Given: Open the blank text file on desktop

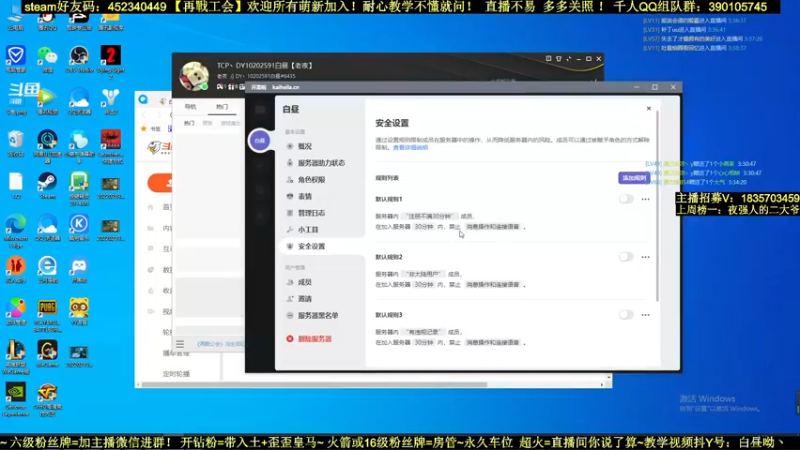Looking at the screenshot, I should (16, 186).
